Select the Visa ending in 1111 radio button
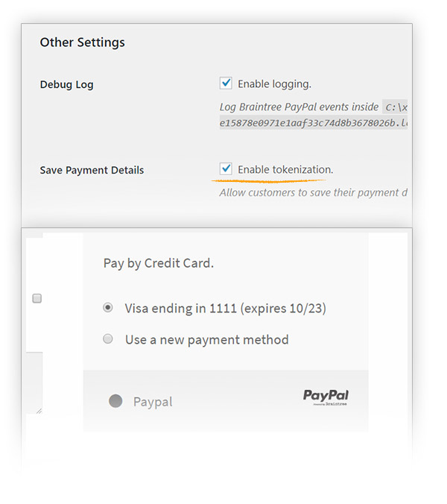This screenshot has height=504, width=447. pyautogui.click(x=109, y=307)
